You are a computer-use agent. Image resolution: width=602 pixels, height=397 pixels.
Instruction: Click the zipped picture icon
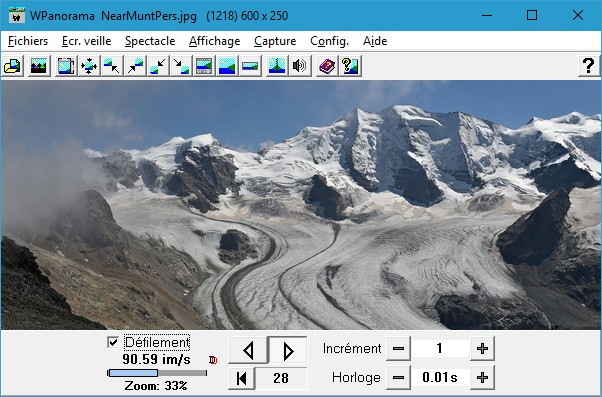click(277, 66)
